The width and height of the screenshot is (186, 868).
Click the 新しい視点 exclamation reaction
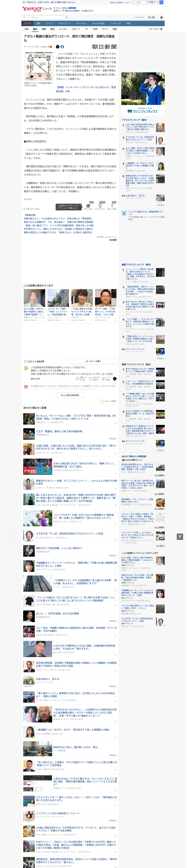112,206
